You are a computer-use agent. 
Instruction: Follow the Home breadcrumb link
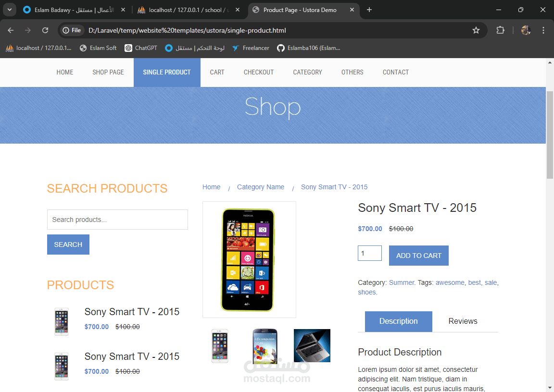pyautogui.click(x=211, y=187)
